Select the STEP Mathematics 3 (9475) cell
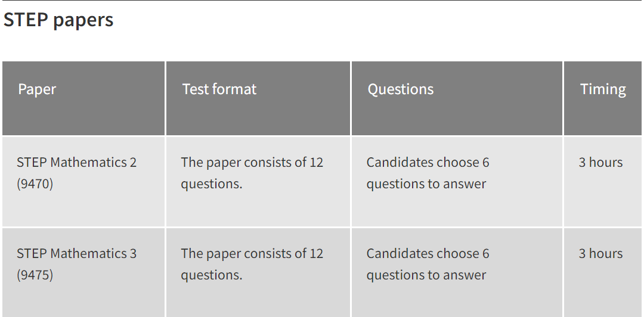The image size is (644, 317). click(x=83, y=273)
